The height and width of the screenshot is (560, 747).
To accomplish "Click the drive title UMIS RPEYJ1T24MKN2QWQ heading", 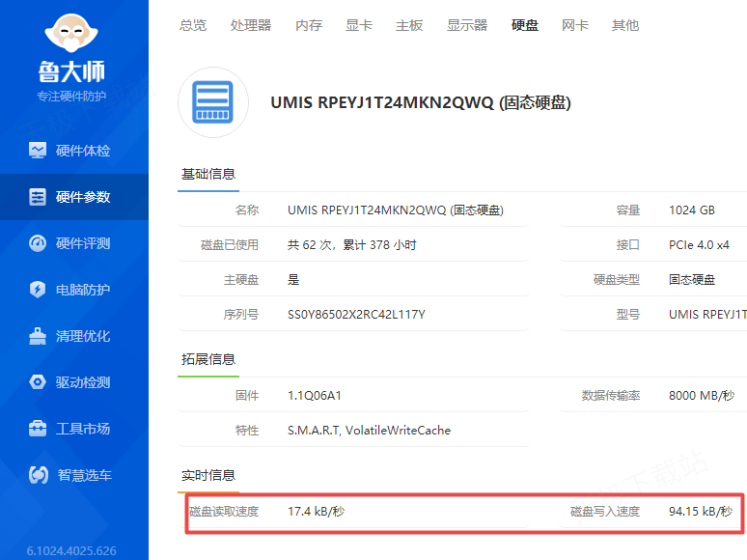I will point(421,102).
